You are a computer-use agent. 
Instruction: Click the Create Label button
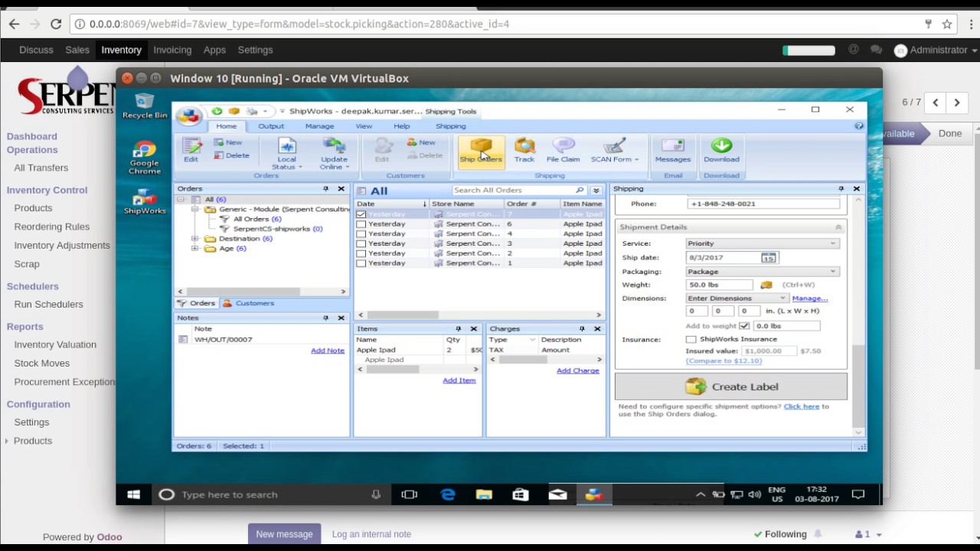(731, 386)
